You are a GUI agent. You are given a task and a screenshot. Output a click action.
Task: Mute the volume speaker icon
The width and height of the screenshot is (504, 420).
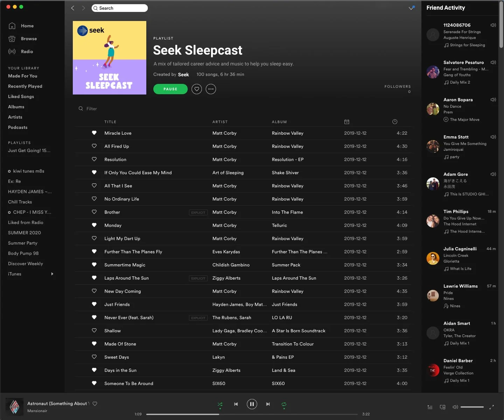click(455, 407)
